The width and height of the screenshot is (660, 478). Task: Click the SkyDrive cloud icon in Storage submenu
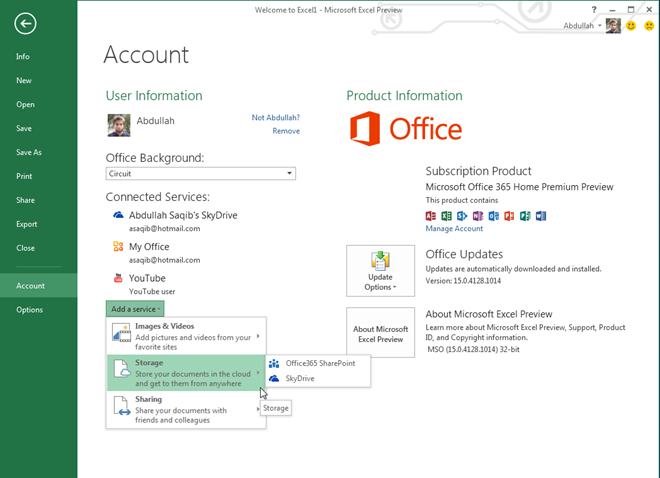[274, 378]
